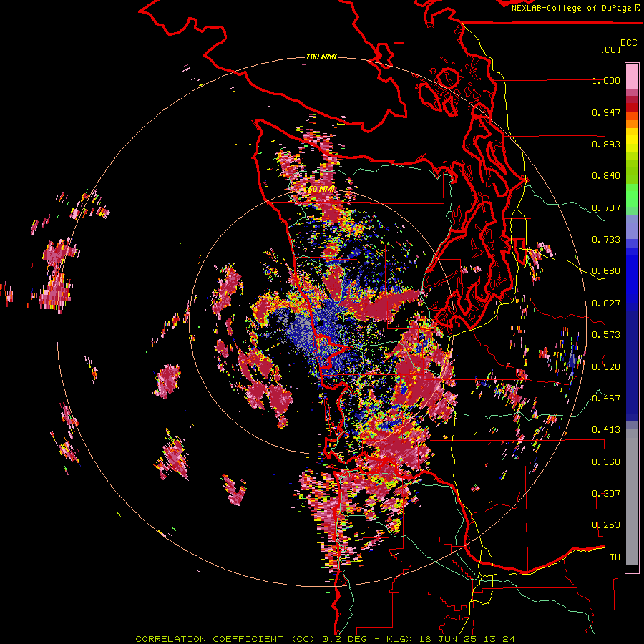Select the 50 NMI range ring label
The width and height of the screenshot is (644, 644).
(321, 190)
